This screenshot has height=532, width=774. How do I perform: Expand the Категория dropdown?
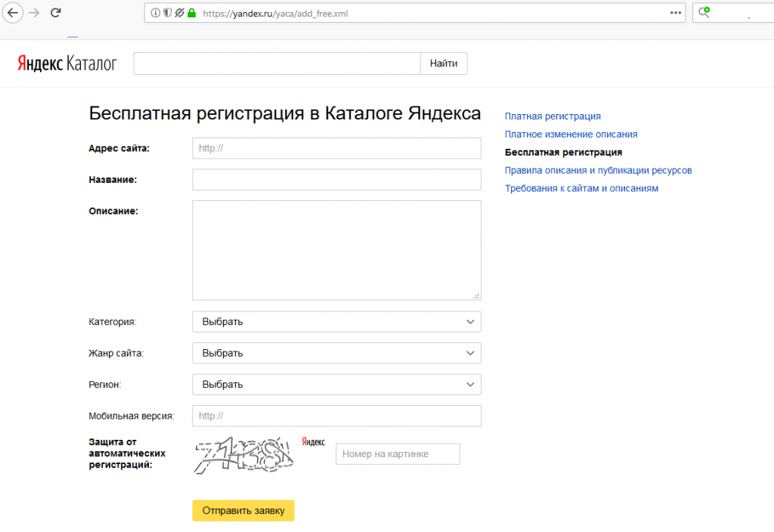pyautogui.click(x=336, y=322)
